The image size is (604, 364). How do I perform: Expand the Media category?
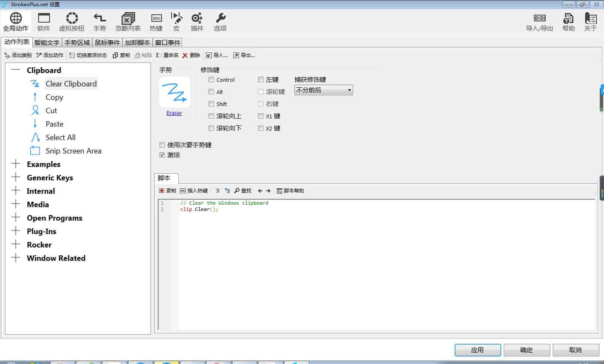16,204
